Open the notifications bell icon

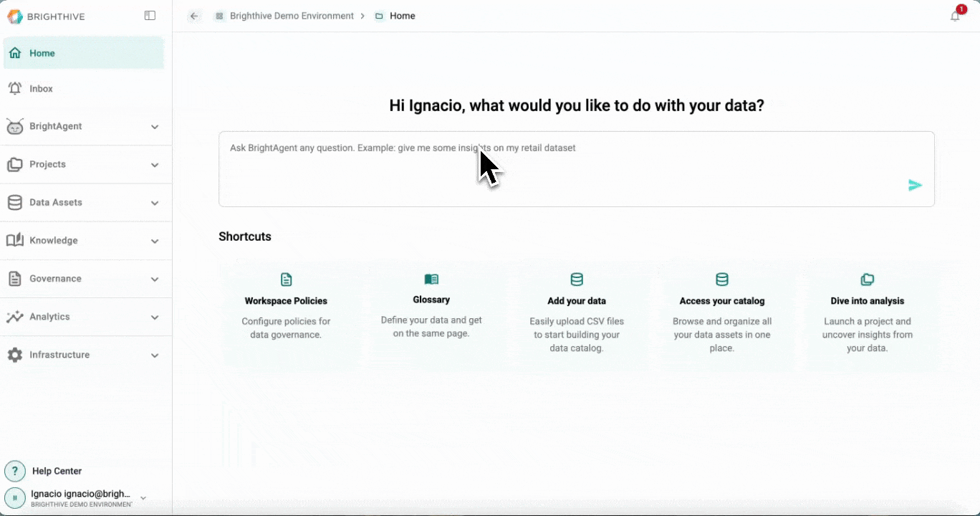(x=955, y=16)
